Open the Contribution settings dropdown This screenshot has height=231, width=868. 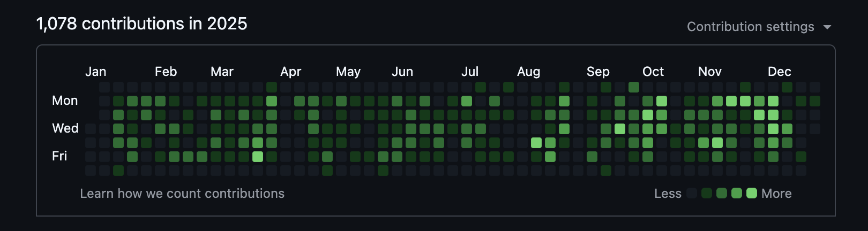point(750,27)
